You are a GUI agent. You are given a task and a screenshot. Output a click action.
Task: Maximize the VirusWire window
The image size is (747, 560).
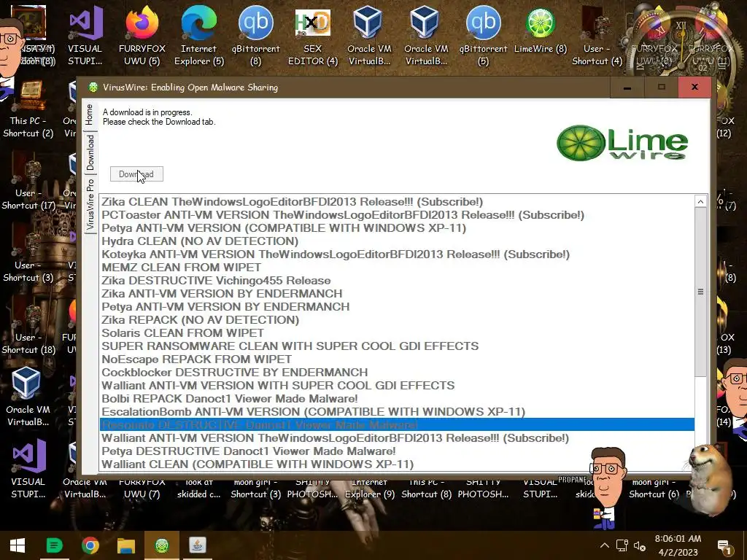(661, 87)
